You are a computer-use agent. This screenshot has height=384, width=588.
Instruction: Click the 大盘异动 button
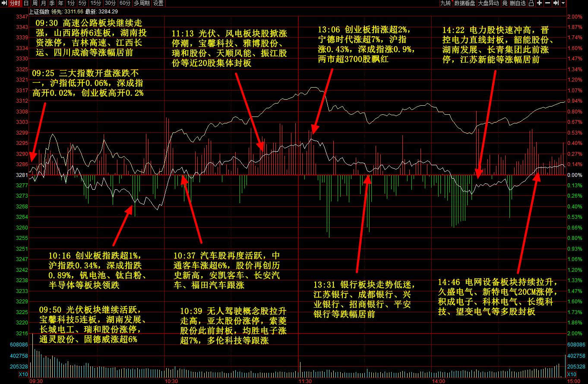click(x=489, y=3)
